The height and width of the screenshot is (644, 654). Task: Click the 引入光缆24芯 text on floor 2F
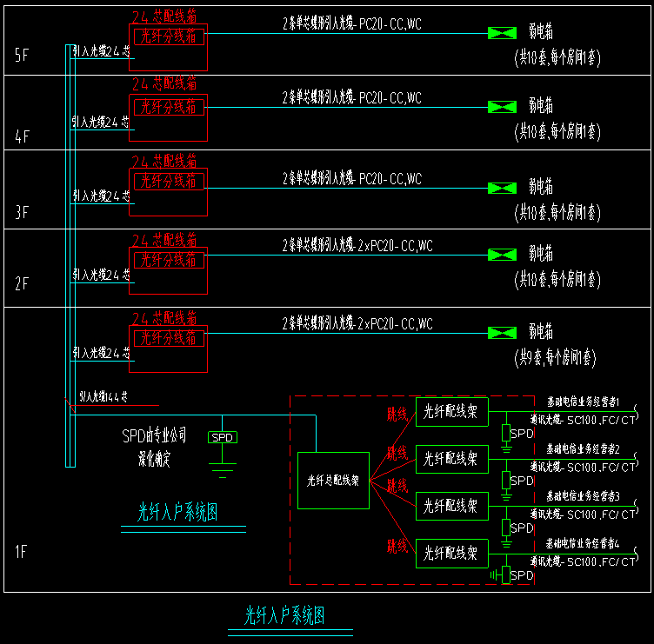[102, 275]
